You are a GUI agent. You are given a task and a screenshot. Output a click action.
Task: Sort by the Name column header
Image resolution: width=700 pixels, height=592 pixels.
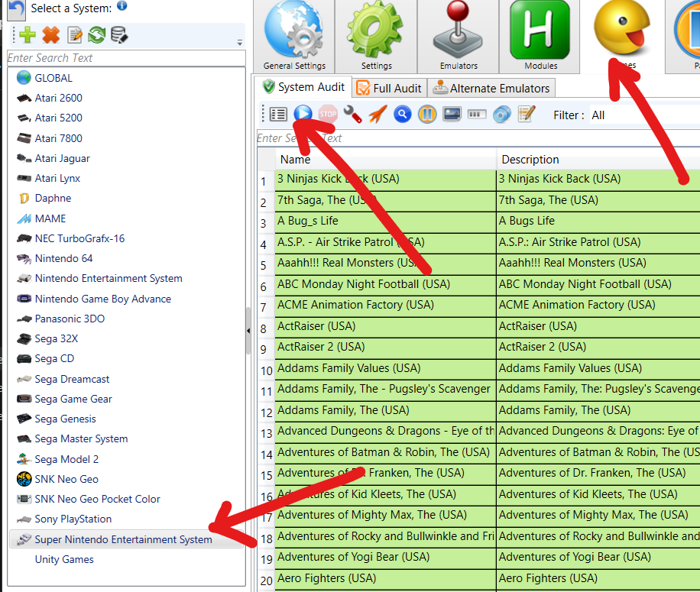click(x=385, y=159)
